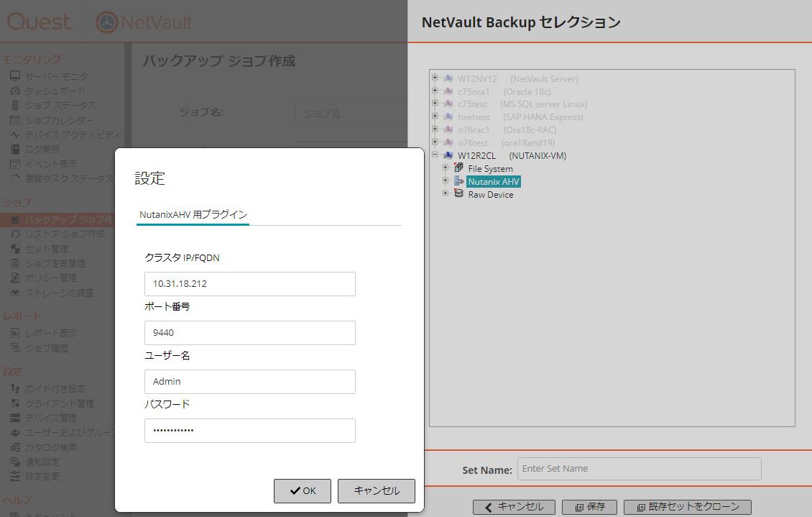Select hxehost (SAP HANA Express) row
The width and height of the screenshot is (812, 517).
(520, 117)
